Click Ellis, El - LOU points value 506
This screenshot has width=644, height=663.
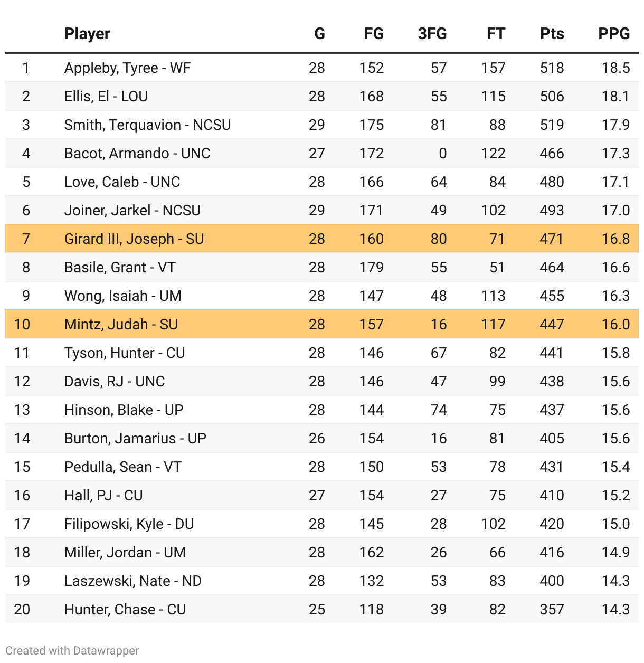(x=552, y=97)
